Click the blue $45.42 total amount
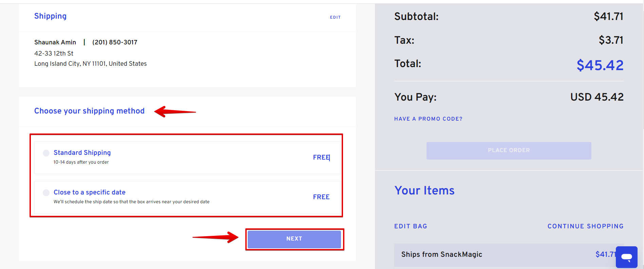This screenshot has width=644, height=269. 600,65
